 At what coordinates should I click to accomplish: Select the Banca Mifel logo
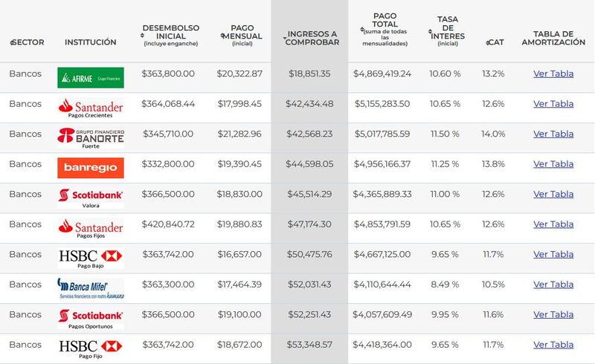(x=90, y=288)
